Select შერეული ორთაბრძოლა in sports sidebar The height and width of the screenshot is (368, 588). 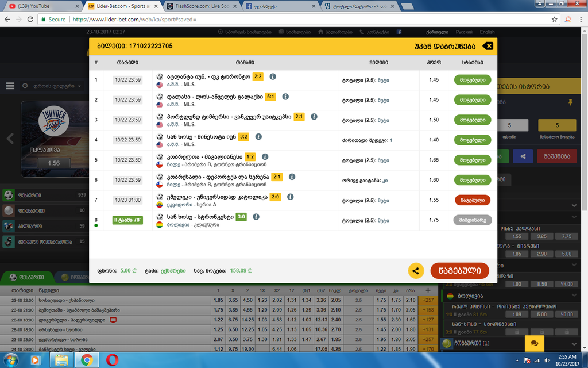(44, 241)
